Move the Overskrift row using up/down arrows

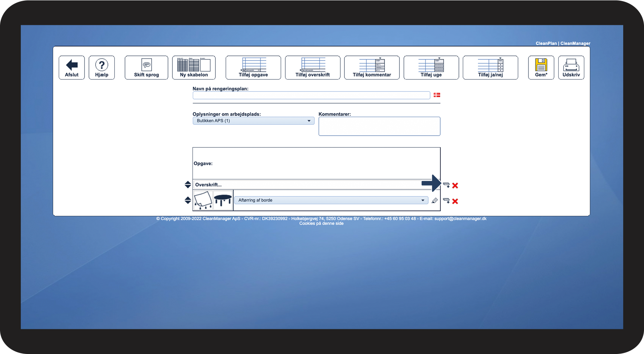188,184
